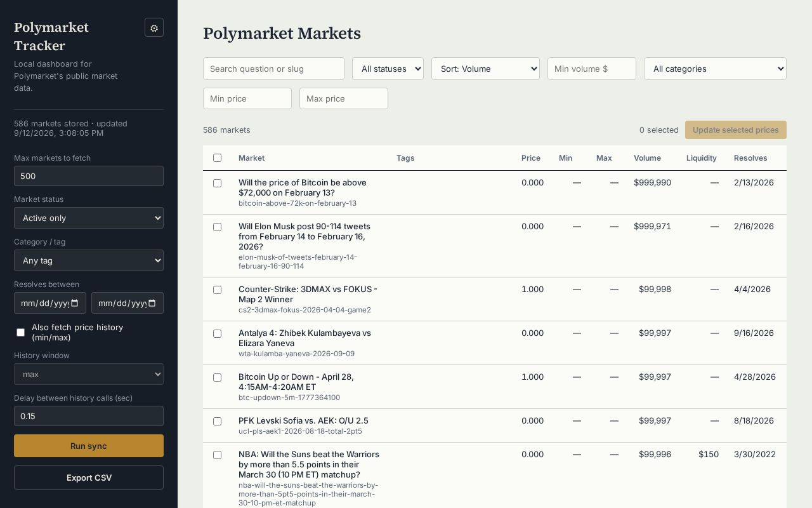Click the 3/30/2022 resolves date
Viewport: 812px width, 508px height.
click(755, 454)
